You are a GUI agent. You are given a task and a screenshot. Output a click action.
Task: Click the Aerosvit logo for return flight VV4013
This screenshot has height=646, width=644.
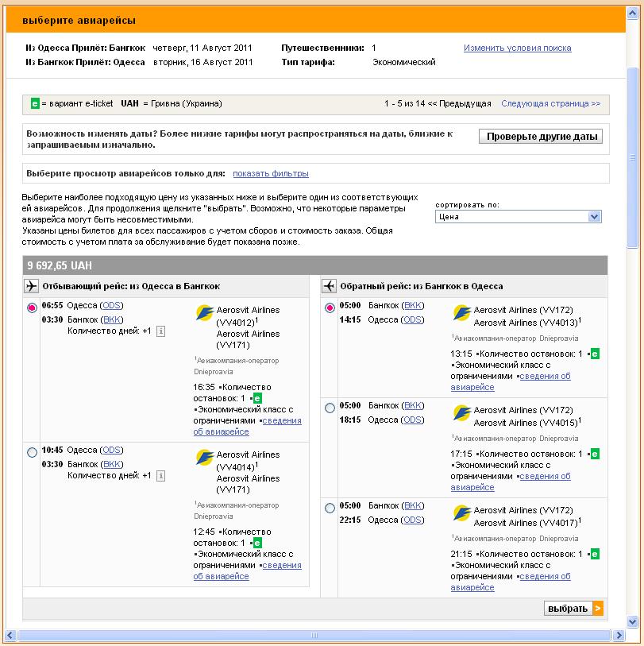(461, 313)
